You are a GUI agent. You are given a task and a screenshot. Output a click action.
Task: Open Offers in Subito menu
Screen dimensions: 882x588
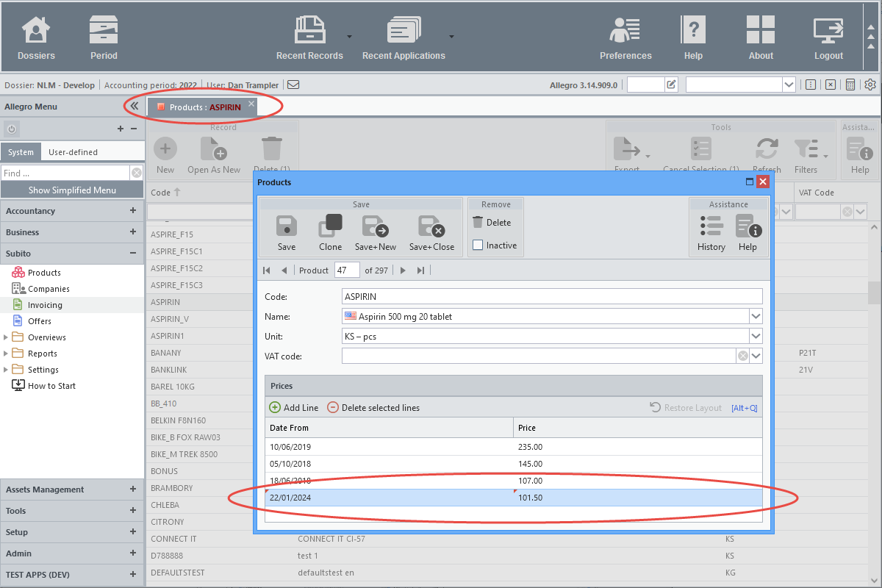click(x=40, y=321)
